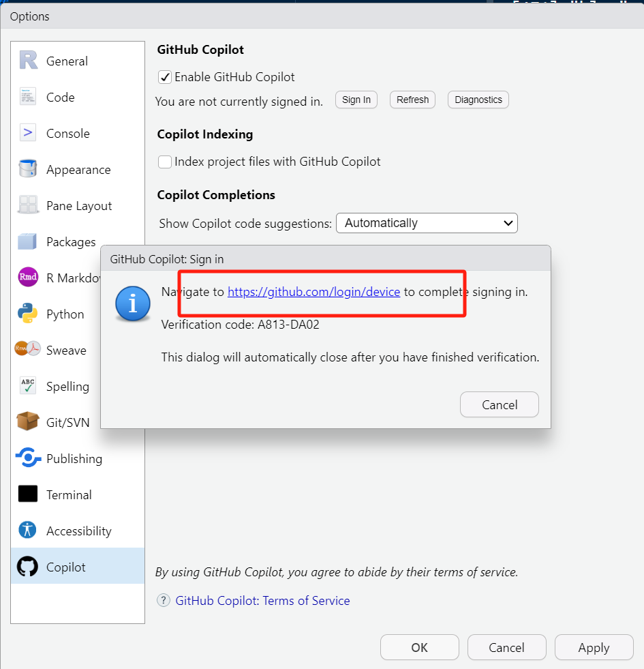Click the General R logo icon
Image resolution: width=644 pixels, height=669 pixels.
click(28, 61)
